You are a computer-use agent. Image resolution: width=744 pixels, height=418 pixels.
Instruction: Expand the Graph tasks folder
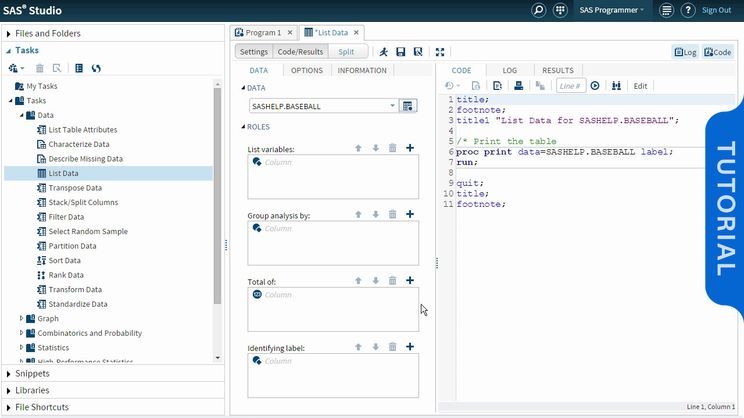[21, 319]
